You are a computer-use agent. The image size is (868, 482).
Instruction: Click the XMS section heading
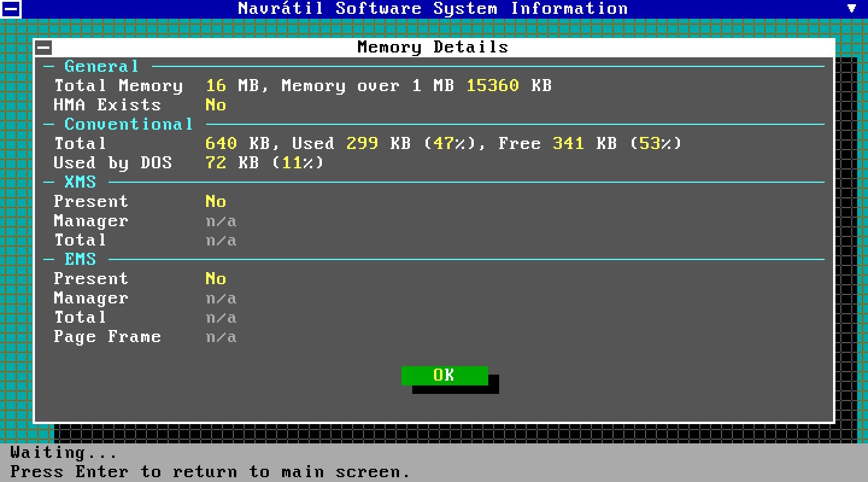pyautogui.click(x=80, y=182)
